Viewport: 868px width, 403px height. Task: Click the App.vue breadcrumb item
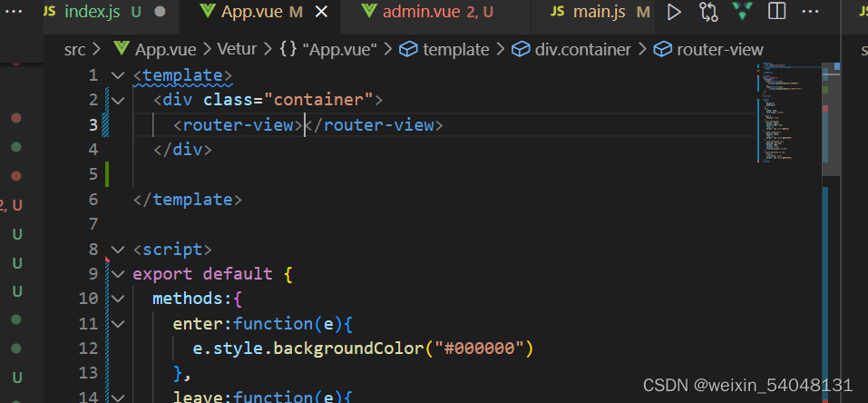pos(165,49)
